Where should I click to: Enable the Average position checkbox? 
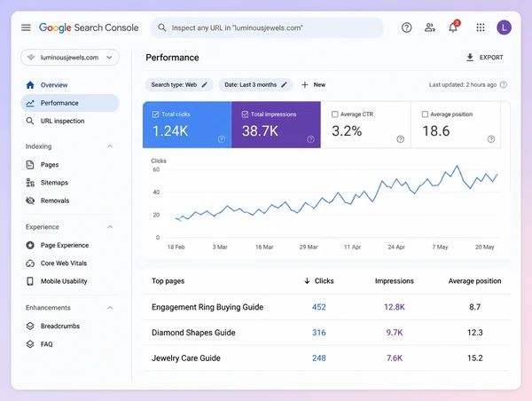pos(425,114)
